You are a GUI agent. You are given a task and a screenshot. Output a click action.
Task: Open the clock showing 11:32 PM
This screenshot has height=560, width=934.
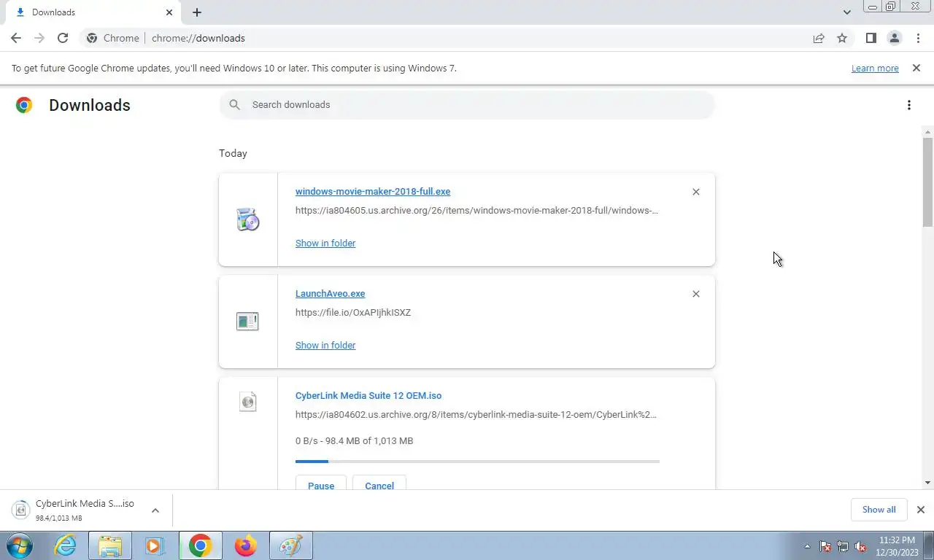(897, 545)
